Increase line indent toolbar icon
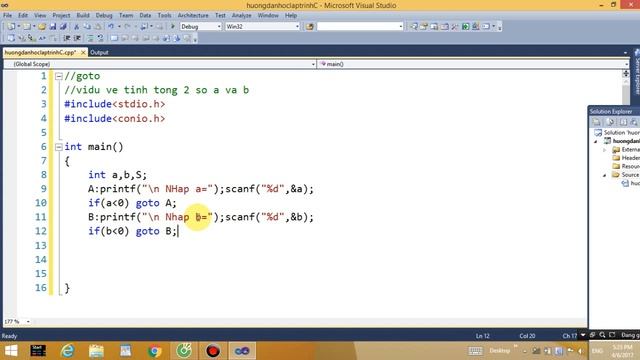 (x=77, y=38)
